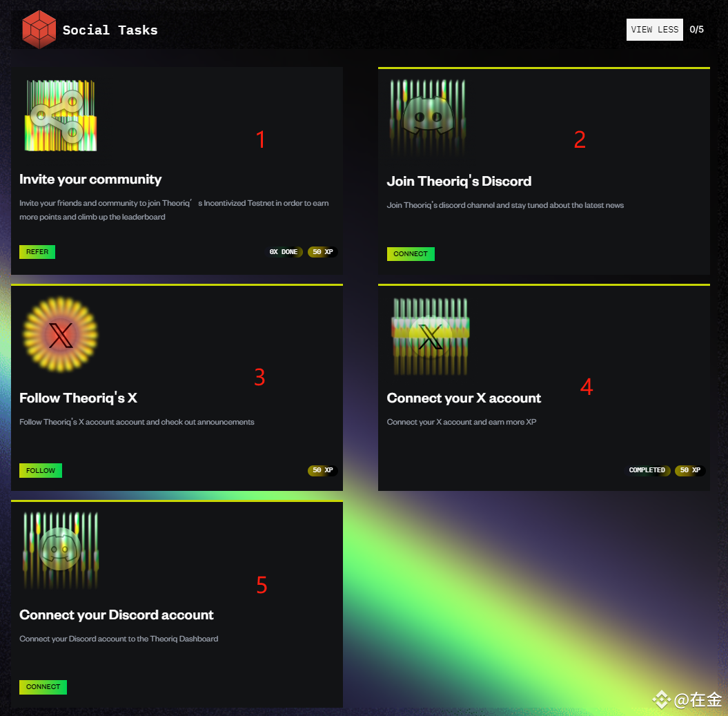Open the Connect your Discord account heading
The height and width of the screenshot is (716, 728).
[x=117, y=615]
